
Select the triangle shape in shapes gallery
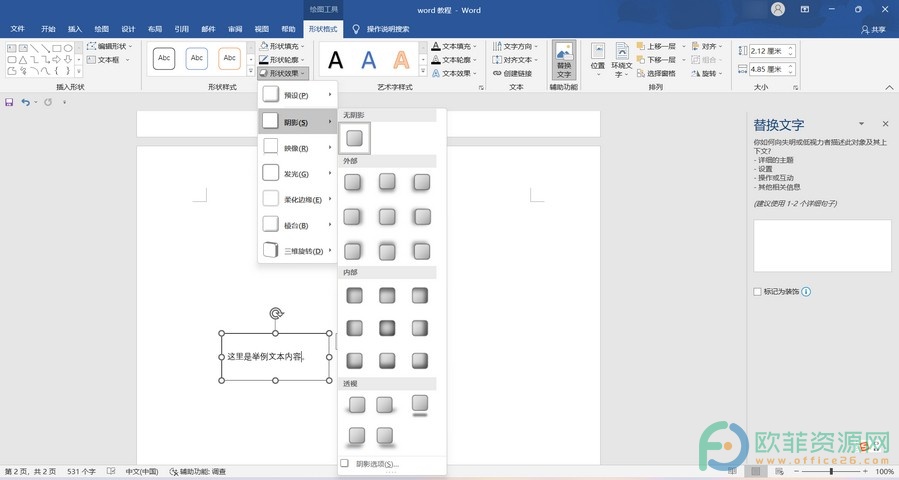click(x=22, y=60)
